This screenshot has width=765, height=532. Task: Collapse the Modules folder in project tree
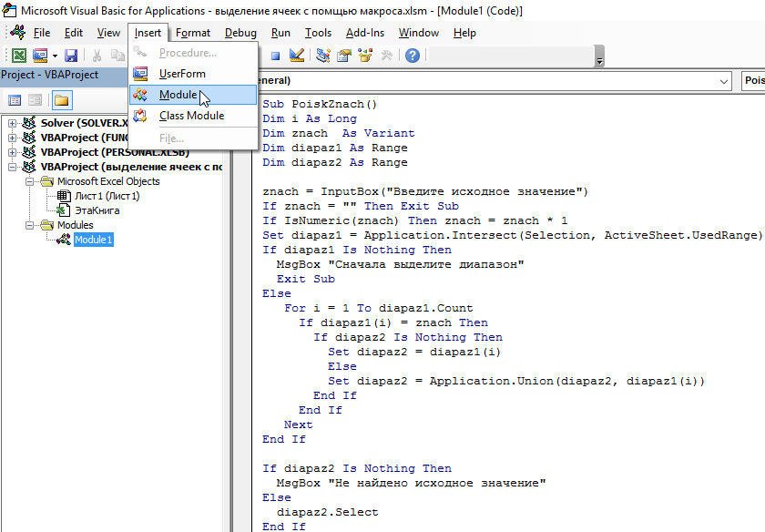pos(30,225)
